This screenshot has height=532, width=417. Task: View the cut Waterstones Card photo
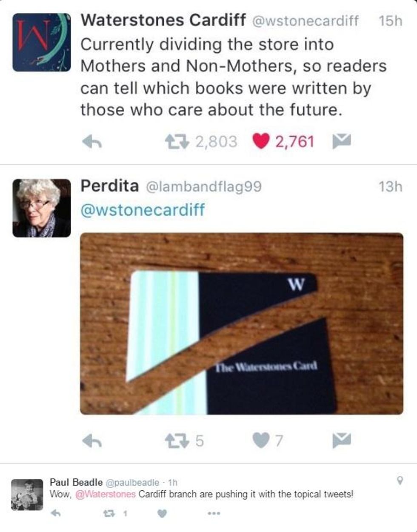pyautogui.click(x=242, y=323)
